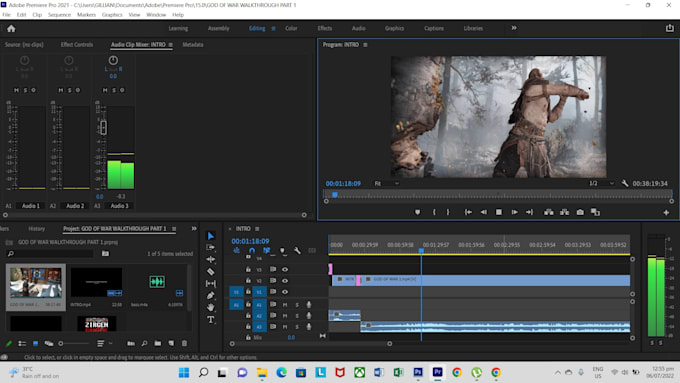This screenshot has height=383, width=680.
Task: Click Go to Out point button
Action: (x=530, y=212)
